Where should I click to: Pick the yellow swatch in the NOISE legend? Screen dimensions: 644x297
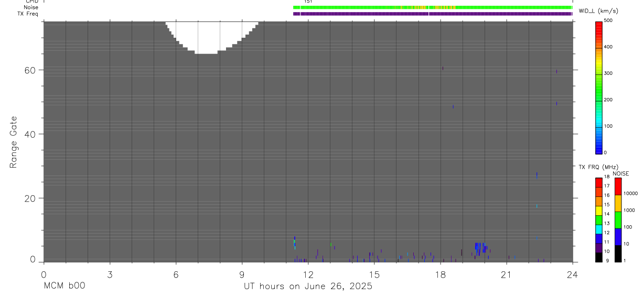pos(618,203)
